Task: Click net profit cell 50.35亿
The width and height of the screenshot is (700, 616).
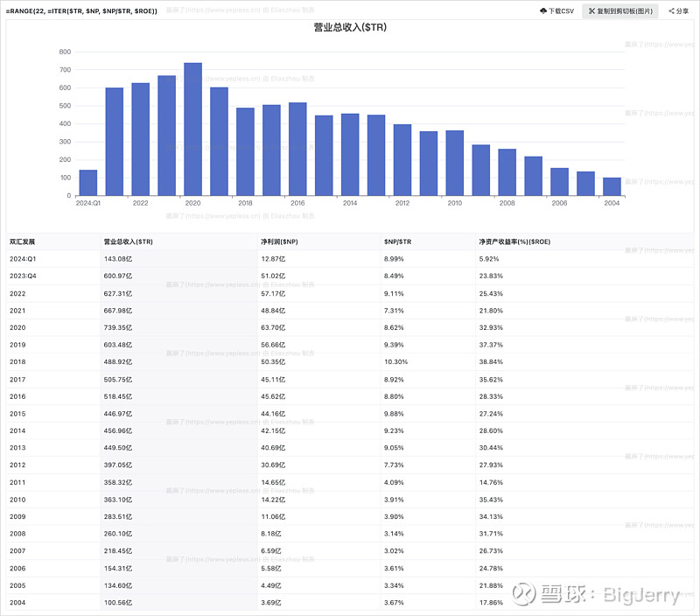Action: tap(273, 362)
